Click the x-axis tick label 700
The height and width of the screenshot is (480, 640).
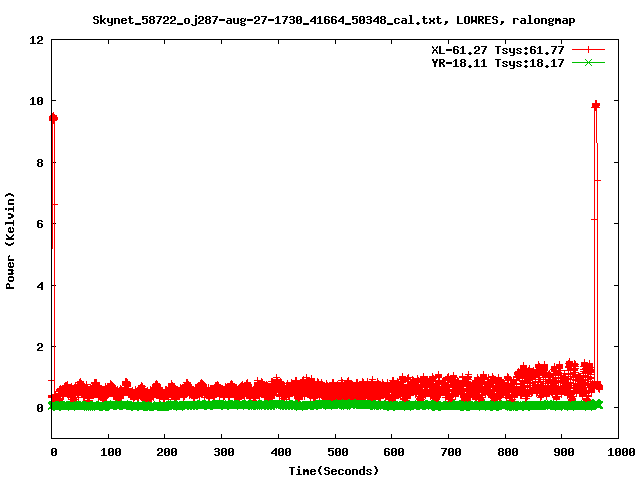tap(451, 452)
